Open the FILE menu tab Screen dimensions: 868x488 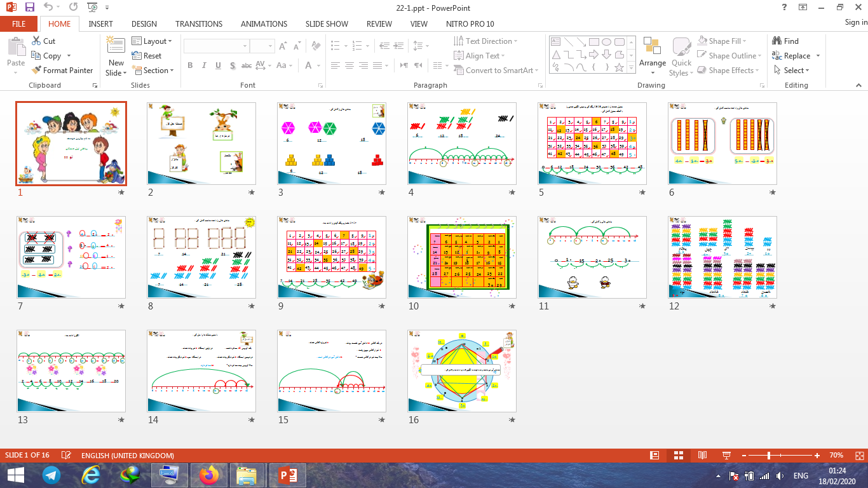tap(19, 24)
